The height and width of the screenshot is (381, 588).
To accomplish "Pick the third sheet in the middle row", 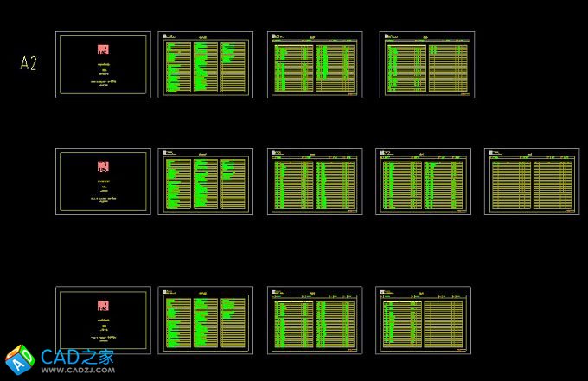I will (x=315, y=181).
